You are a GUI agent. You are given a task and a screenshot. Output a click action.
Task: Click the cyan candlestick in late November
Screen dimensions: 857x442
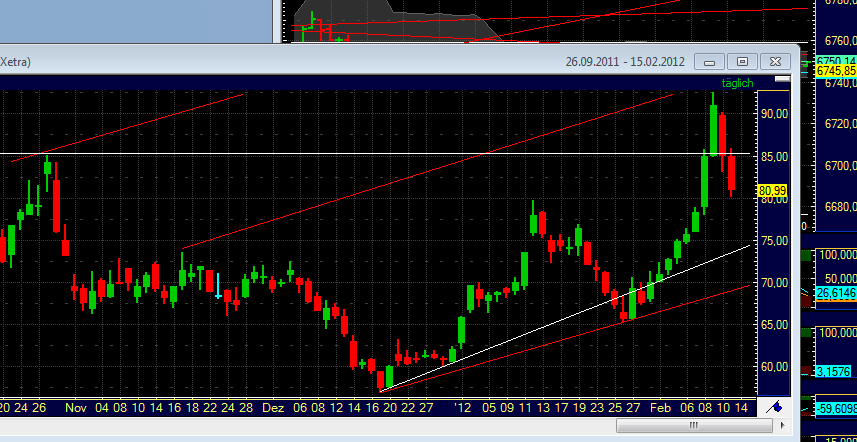pyautogui.click(x=218, y=286)
